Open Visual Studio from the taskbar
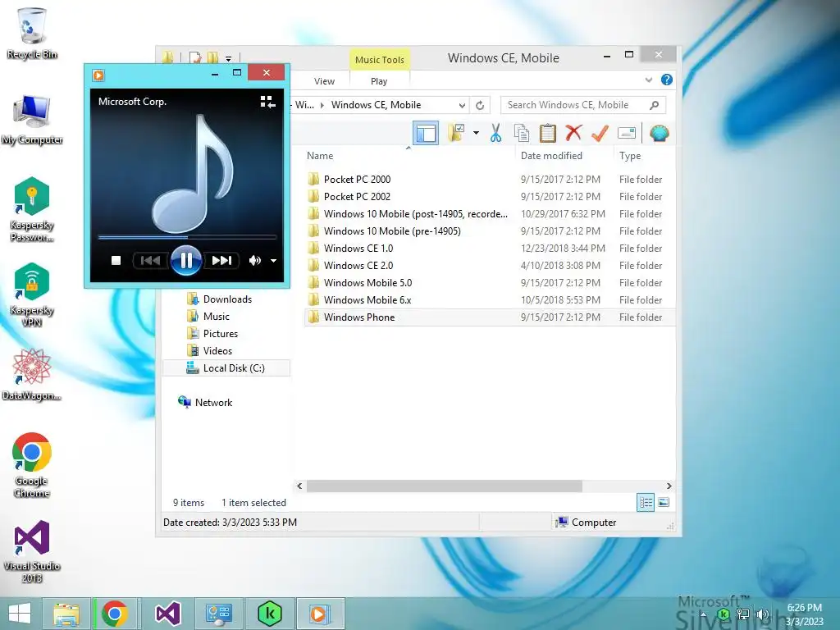Screen dimensions: 840x630 (167, 614)
